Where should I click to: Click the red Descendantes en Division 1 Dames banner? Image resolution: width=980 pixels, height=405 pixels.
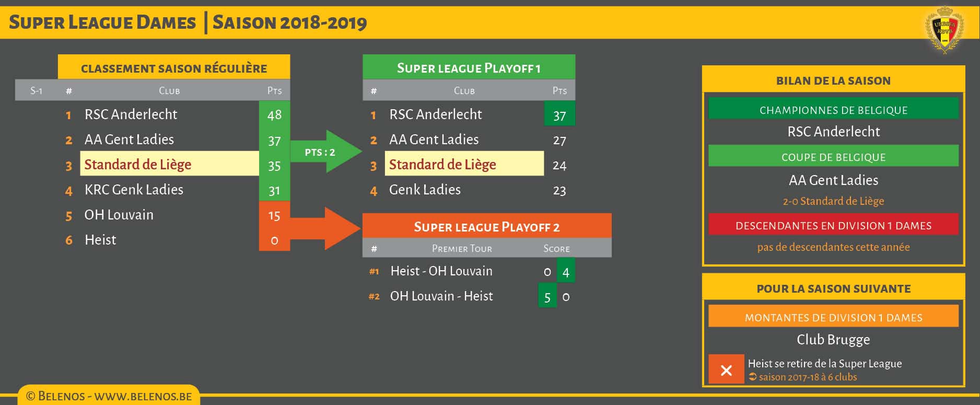(x=833, y=225)
